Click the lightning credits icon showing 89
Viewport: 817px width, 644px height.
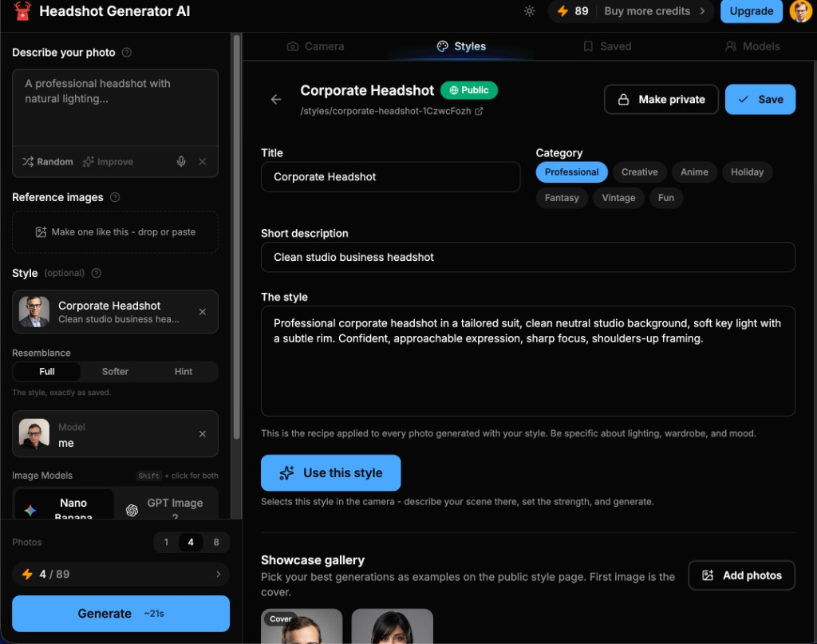[562, 11]
